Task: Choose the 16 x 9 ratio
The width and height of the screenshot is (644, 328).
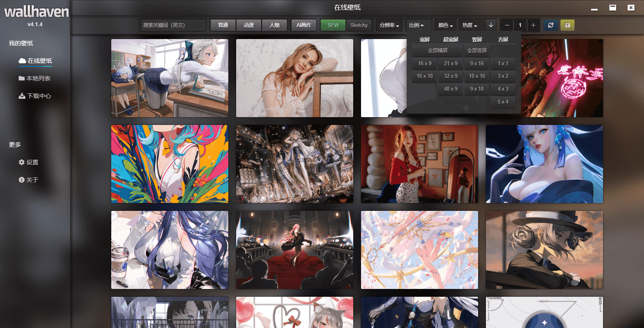Action: coord(425,63)
